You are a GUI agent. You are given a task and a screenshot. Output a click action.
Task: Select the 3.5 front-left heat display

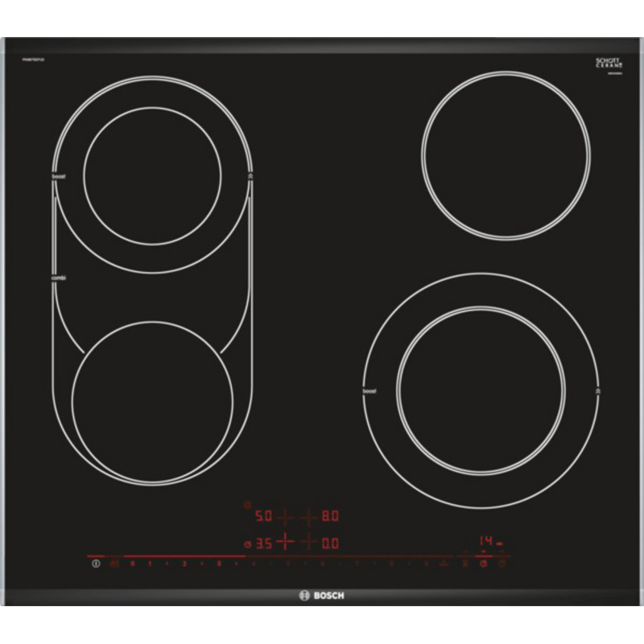click(x=263, y=543)
